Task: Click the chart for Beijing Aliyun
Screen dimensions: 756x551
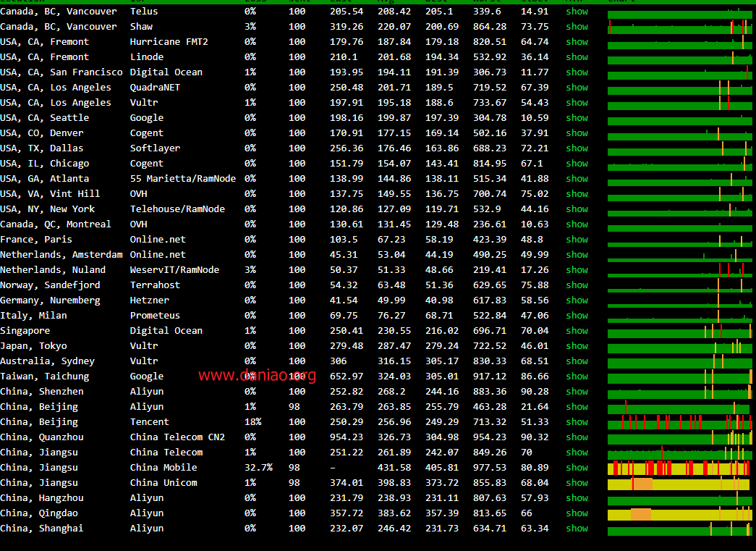Action: pos(679,407)
